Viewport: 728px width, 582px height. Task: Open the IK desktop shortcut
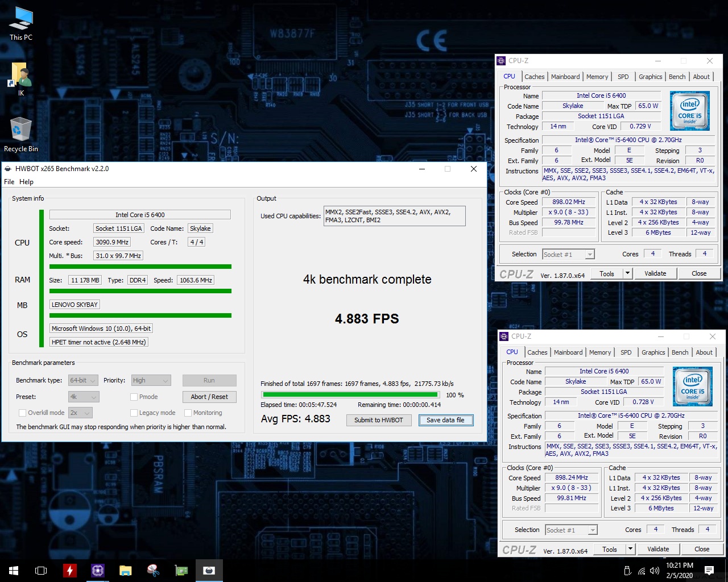[21, 79]
